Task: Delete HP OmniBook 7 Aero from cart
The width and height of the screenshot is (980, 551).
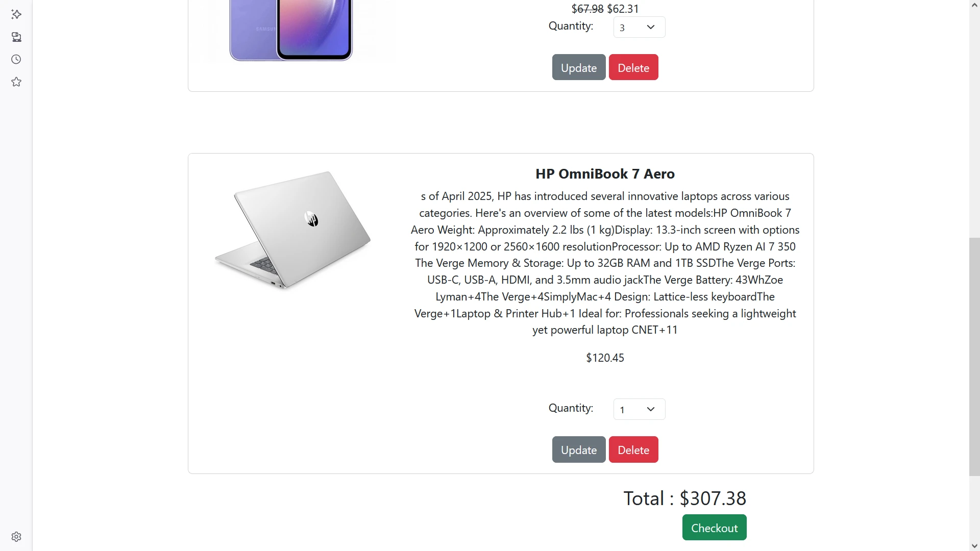Action: point(633,449)
